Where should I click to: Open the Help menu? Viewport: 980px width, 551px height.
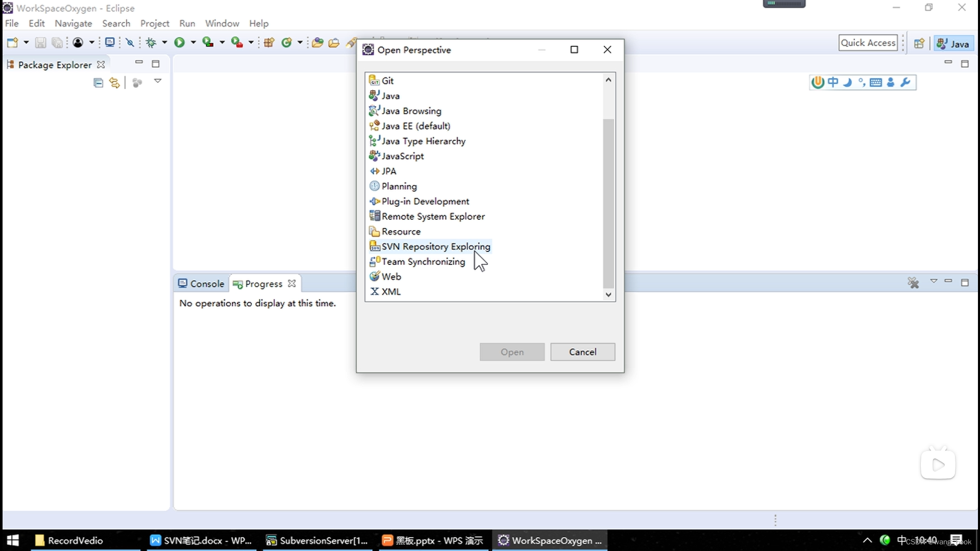[259, 23]
